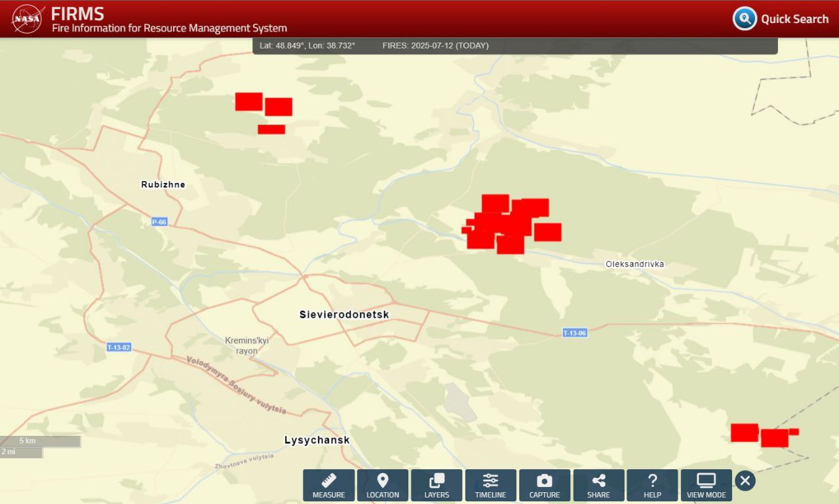The width and height of the screenshot is (839, 504).
Task: Switch View Mode using monitor icon
Action: (706, 485)
